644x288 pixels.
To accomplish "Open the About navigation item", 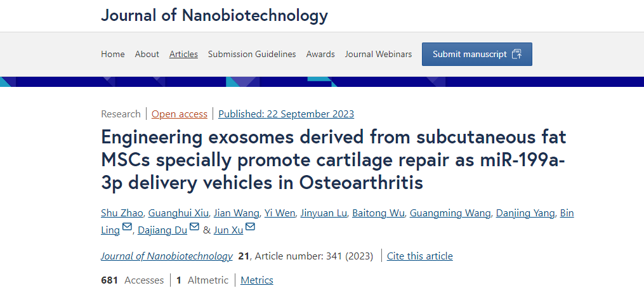I will click(x=147, y=54).
